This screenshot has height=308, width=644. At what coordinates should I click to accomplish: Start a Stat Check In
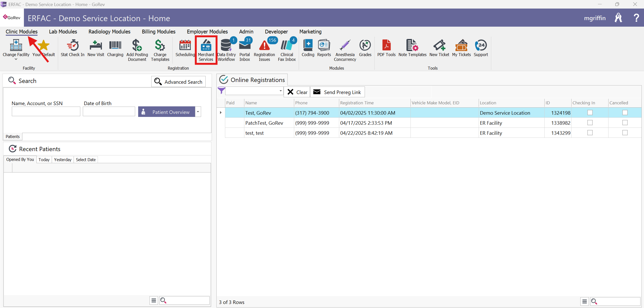pyautogui.click(x=72, y=48)
